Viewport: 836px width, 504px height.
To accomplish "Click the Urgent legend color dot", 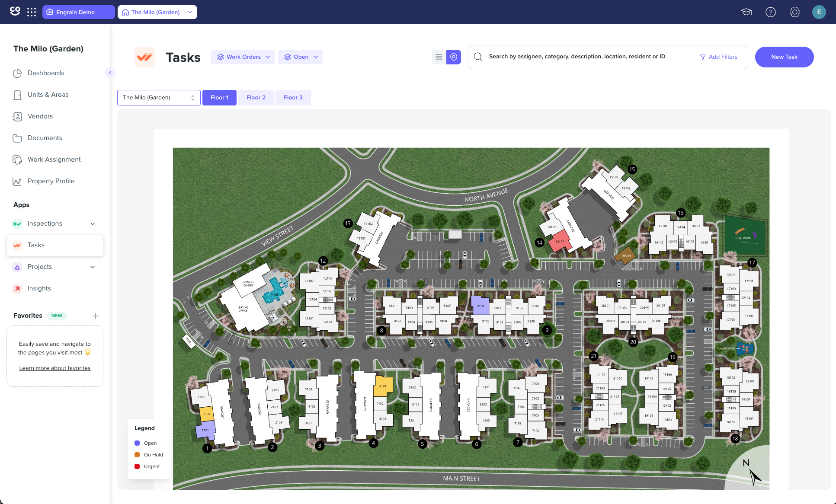I will [x=137, y=466].
